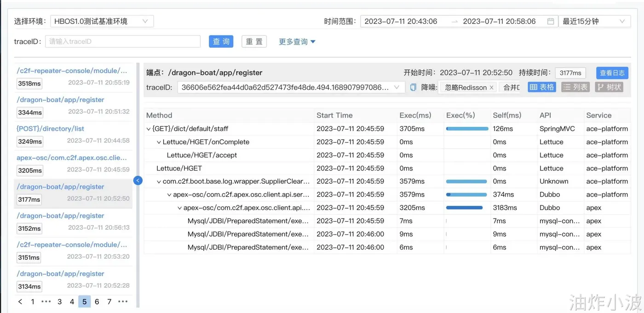Collapse the Lettuce/HGET/onComplete tree node
Image resolution: width=644 pixels, height=313 pixels.
pyautogui.click(x=159, y=142)
